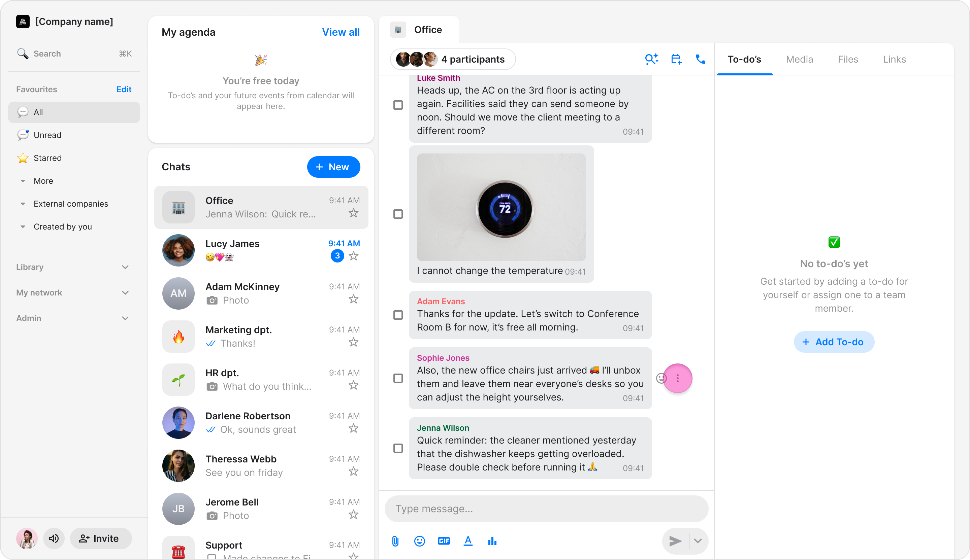The width and height of the screenshot is (970, 560).
Task: Star the Lucy James chat
Action: point(353,256)
